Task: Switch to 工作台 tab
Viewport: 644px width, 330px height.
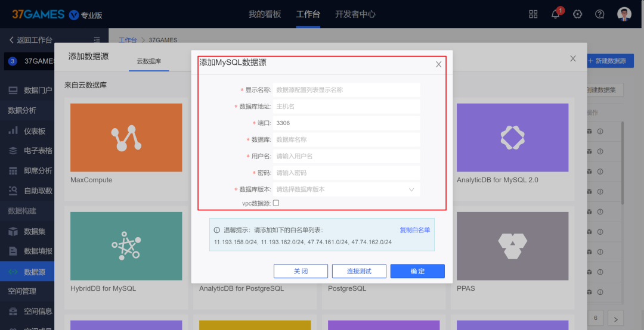Action: click(308, 14)
